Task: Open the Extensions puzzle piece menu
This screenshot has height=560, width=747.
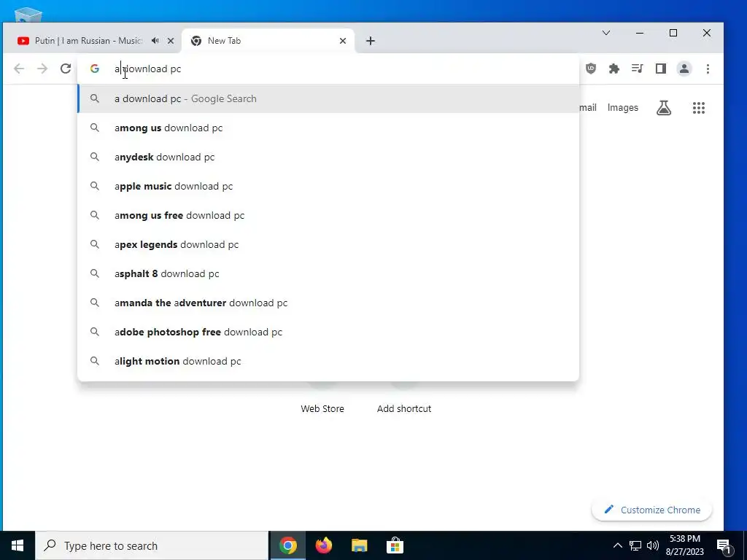Action: click(614, 69)
